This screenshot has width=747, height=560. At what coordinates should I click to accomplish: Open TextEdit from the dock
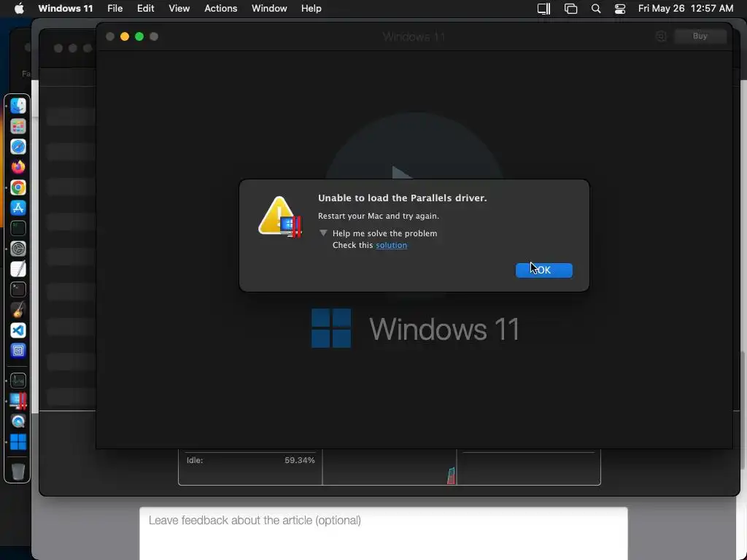click(18, 269)
